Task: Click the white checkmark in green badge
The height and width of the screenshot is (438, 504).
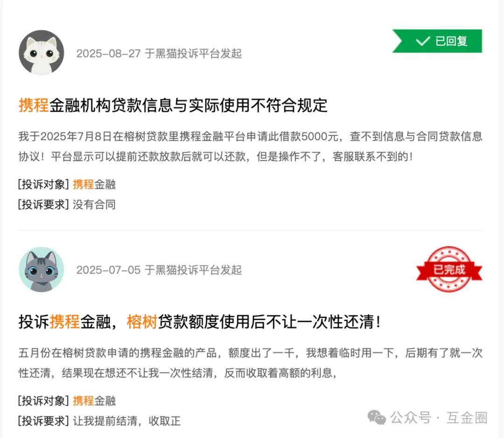Action: [423, 41]
